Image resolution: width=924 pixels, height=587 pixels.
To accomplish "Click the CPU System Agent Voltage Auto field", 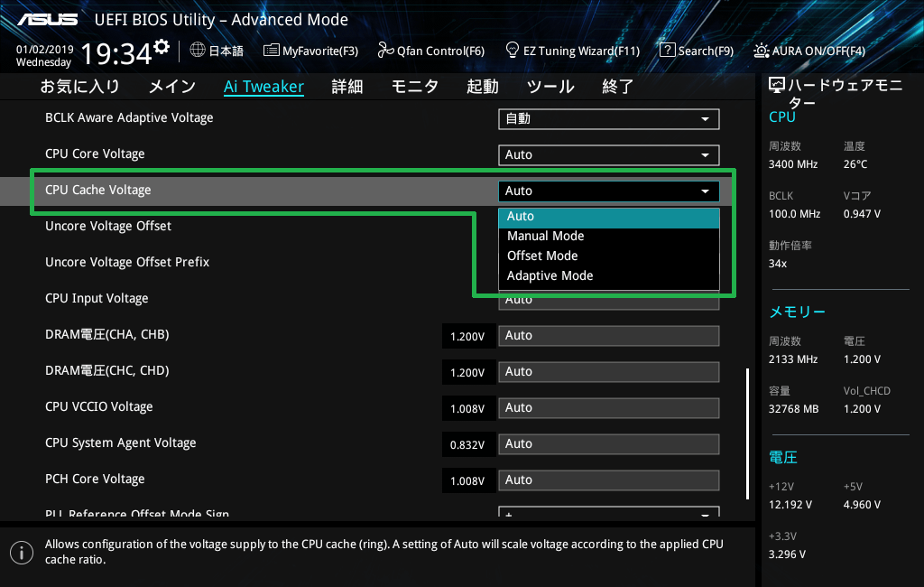I will click(x=609, y=443).
